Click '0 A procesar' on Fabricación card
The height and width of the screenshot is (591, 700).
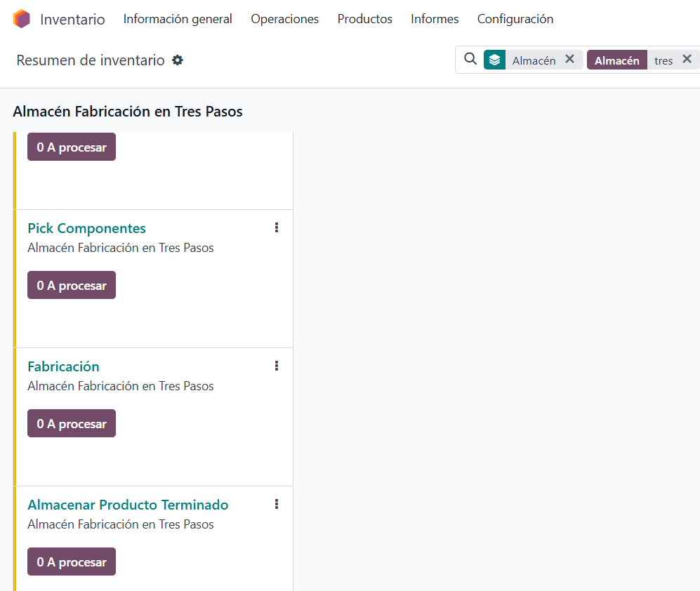click(x=72, y=423)
